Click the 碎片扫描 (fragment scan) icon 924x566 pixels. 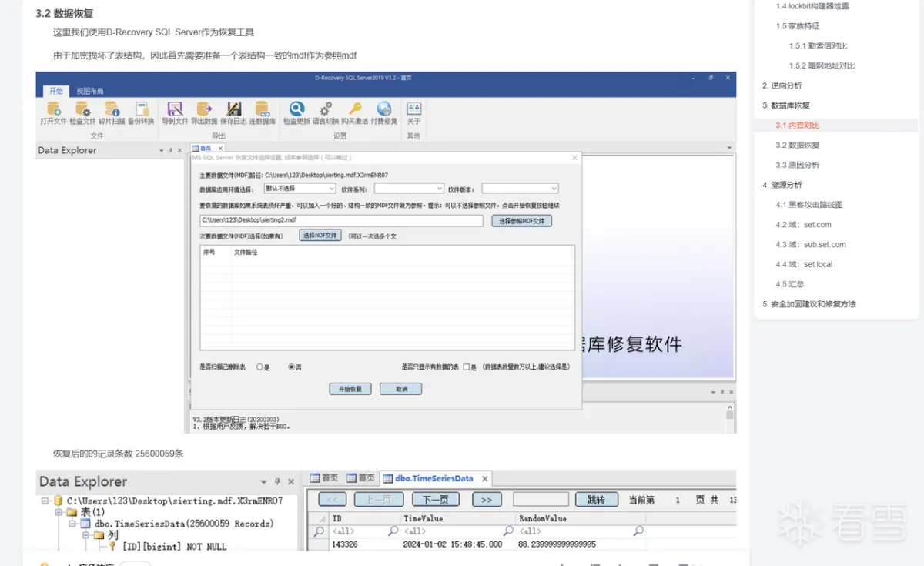point(112,109)
